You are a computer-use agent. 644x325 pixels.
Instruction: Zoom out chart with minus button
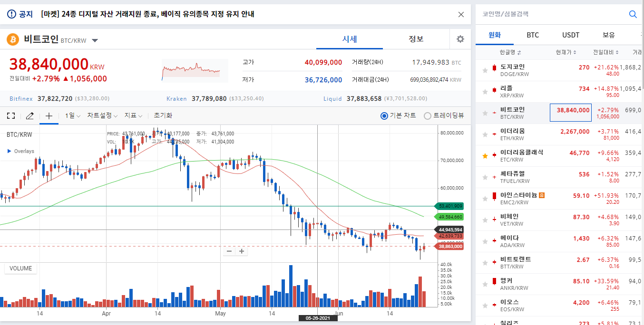[229, 251]
